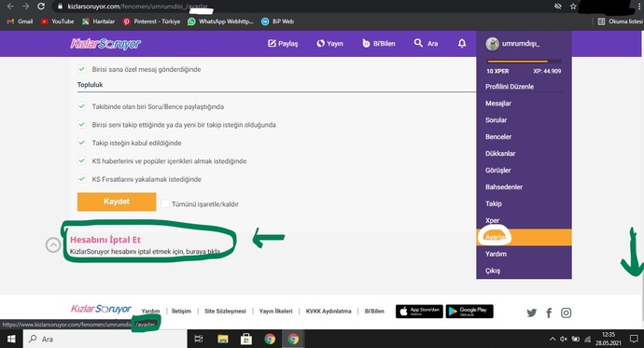Open the footer İletişim link

(x=182, y=311)
